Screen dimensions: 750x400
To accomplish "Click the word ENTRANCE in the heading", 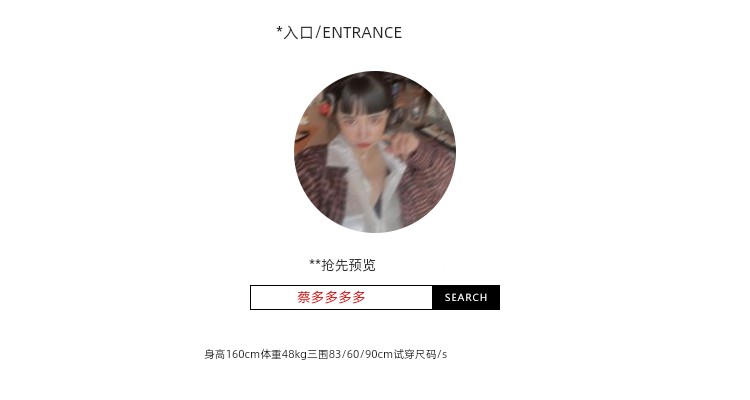I will [362, 33].
